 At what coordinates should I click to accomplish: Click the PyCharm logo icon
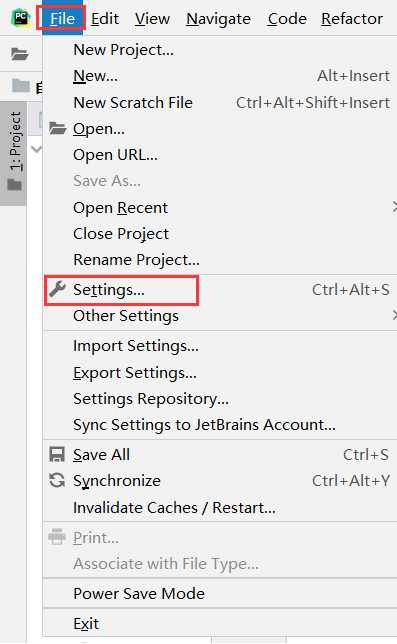(x=21, y=18)
